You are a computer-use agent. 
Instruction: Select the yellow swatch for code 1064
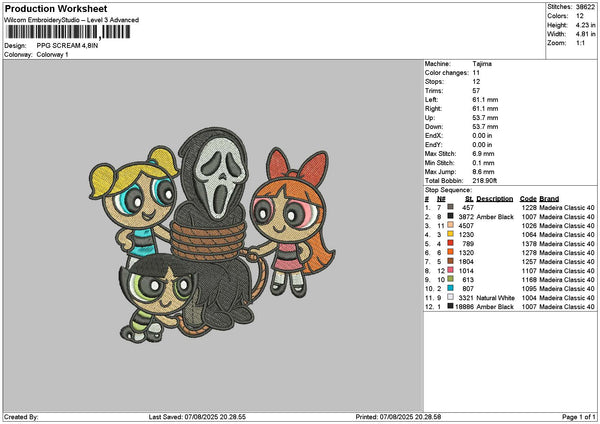click(451, 234)
